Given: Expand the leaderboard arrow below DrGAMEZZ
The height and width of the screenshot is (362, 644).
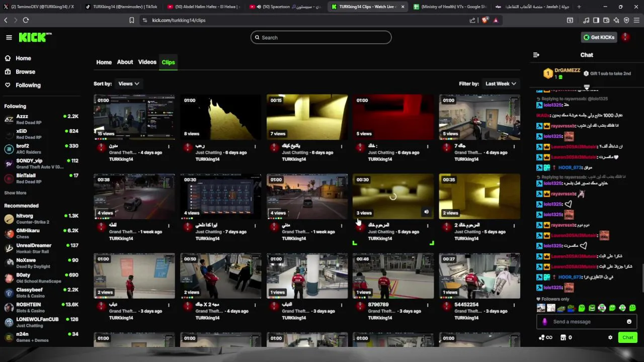Looking at the screenshot, I should [x=586, y=86].
